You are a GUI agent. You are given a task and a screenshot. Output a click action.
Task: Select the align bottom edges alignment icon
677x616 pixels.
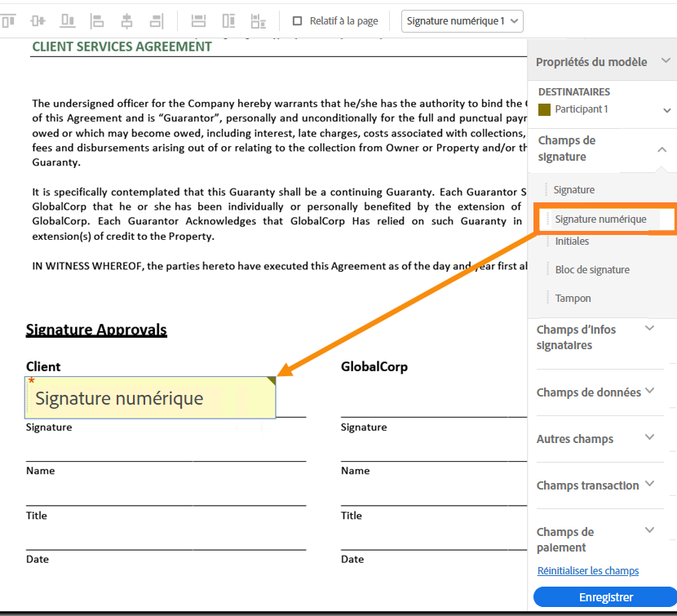pos(69,20)
